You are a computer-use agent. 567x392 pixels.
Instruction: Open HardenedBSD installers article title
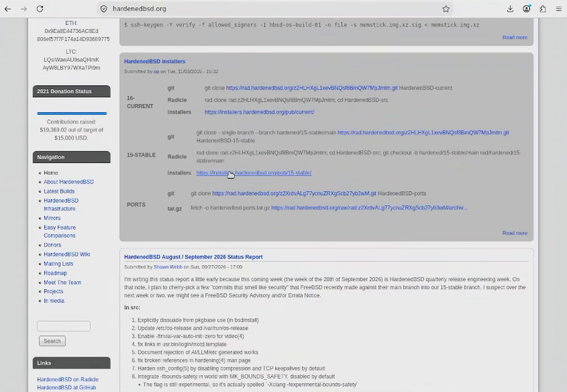tap(155, 61)
